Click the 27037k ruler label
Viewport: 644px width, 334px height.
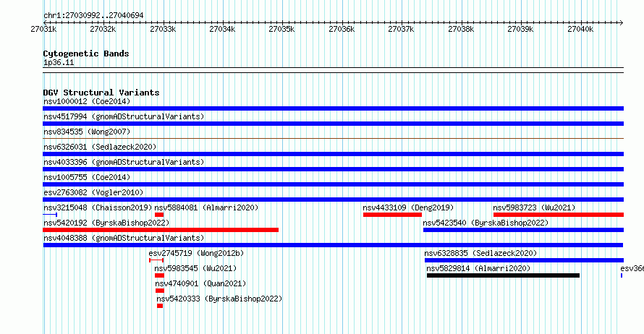(x=402, y=29)
